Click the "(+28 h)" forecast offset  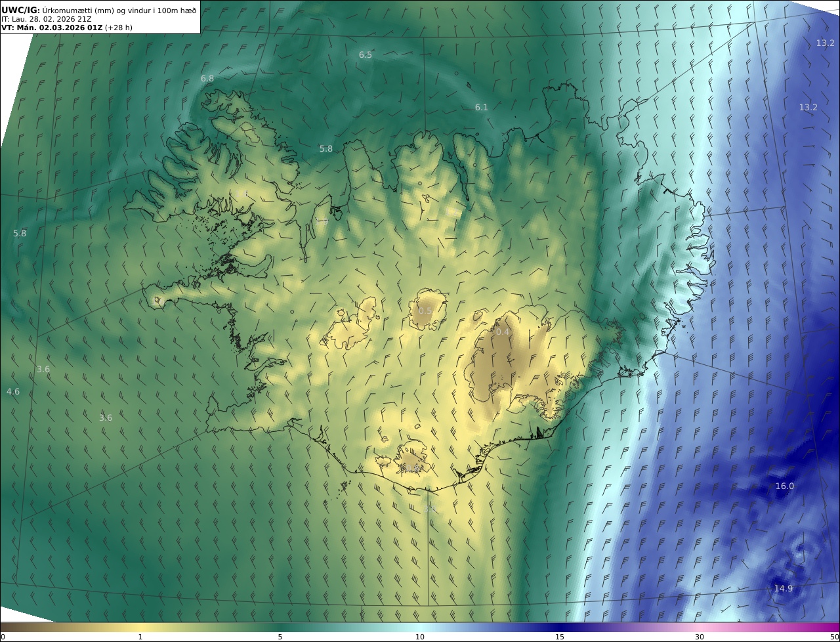click(x=119, y=28)
